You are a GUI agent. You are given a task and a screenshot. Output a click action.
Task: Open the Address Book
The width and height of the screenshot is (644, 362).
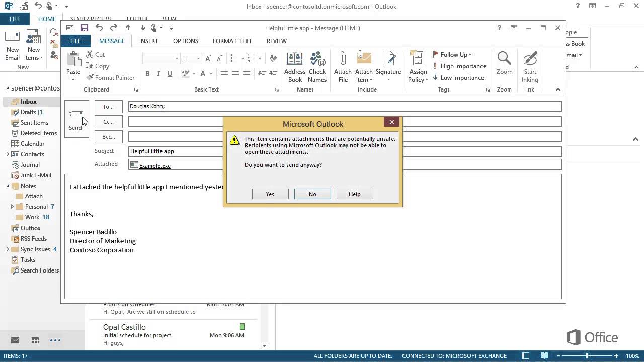295,67
